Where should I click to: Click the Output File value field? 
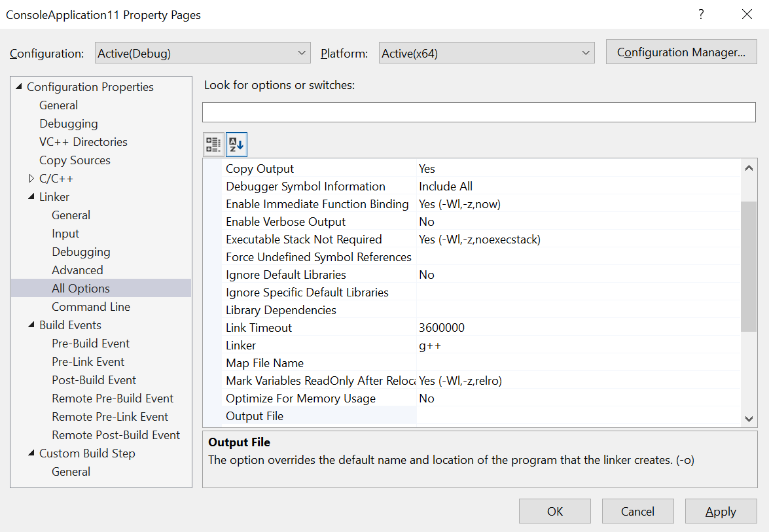pyautogui.click(x=576, y=416)
